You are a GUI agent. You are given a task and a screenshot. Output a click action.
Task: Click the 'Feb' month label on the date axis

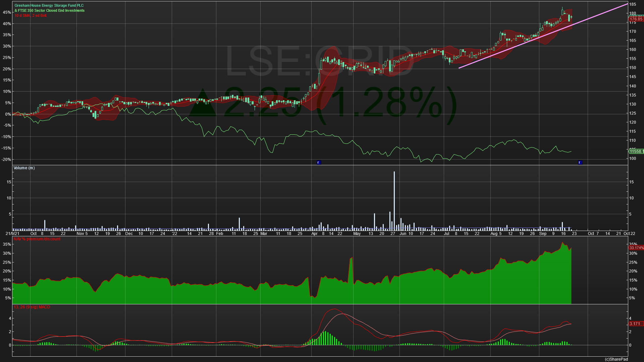(219, 234)
